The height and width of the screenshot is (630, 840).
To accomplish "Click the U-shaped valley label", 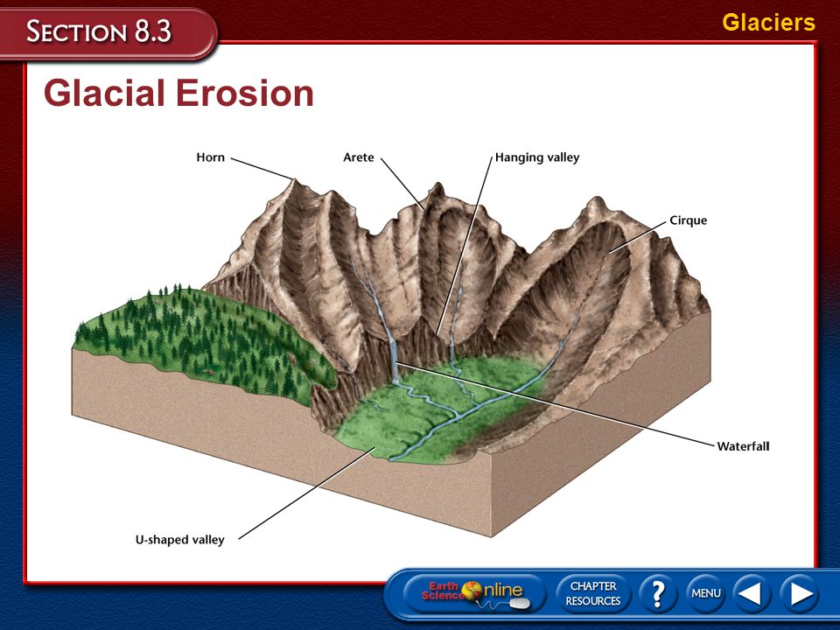I will [180, 540].
